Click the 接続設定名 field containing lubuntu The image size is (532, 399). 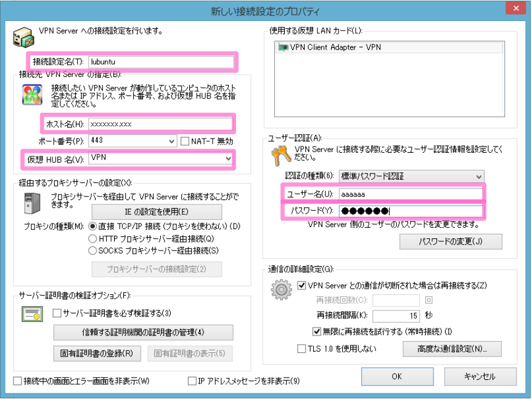coord(161,62)
